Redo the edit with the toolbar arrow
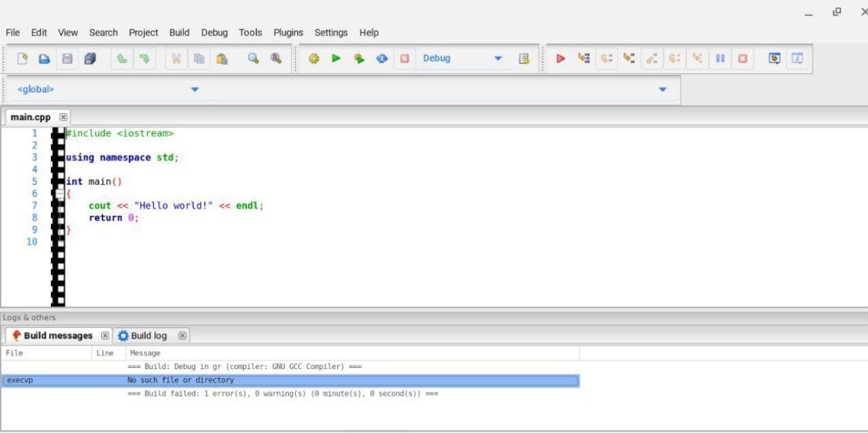This screenshot has height=433, width=868. [x=144, y=58]
